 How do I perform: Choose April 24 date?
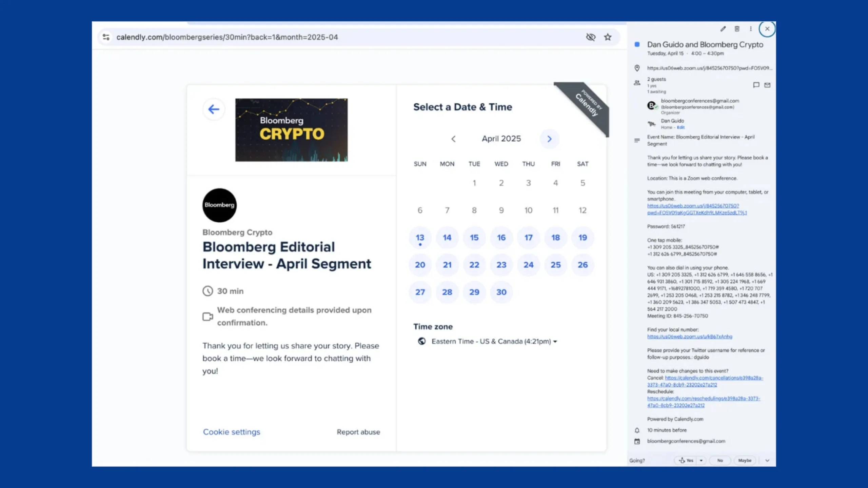(528, 265)
